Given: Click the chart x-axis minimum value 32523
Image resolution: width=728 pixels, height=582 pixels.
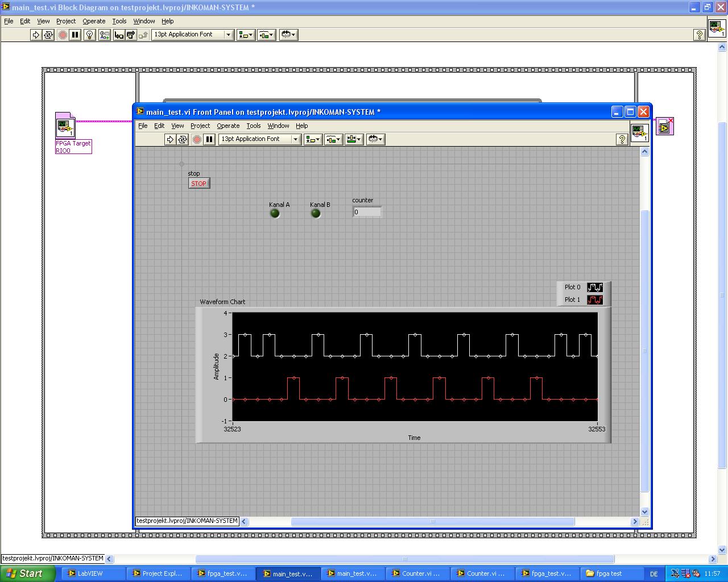Looking at the screenshot, I should (232, 429).
